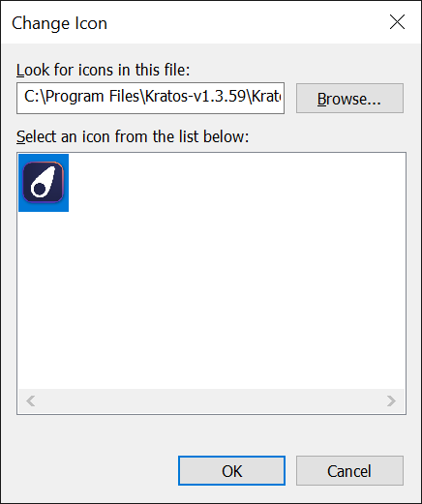Image resolution: width=422 pixels, height=504 pixels.
Task: Click the Browse... button
Action: click(349, 99)
